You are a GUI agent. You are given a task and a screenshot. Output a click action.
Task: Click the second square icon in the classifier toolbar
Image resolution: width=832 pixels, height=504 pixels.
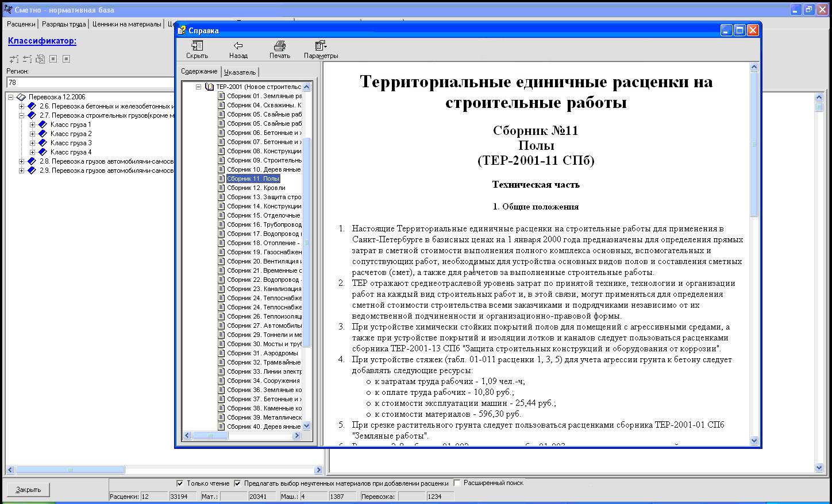point(67,59)
